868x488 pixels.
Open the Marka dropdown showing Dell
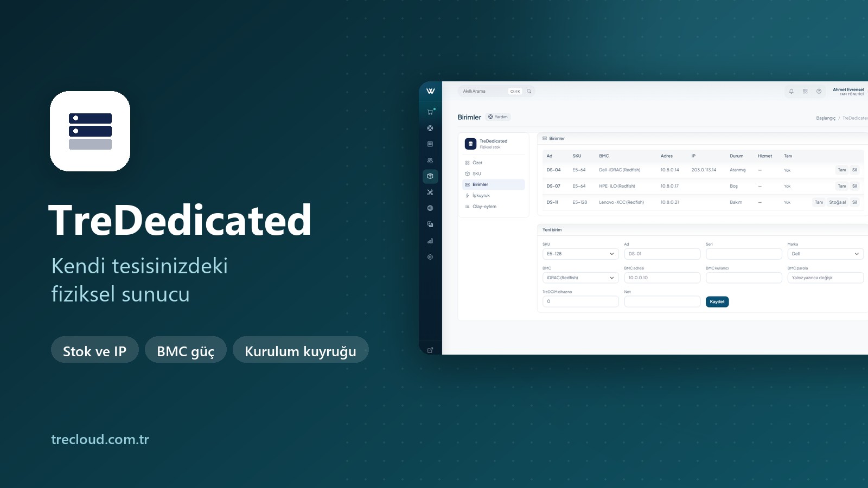coord(825,254)
